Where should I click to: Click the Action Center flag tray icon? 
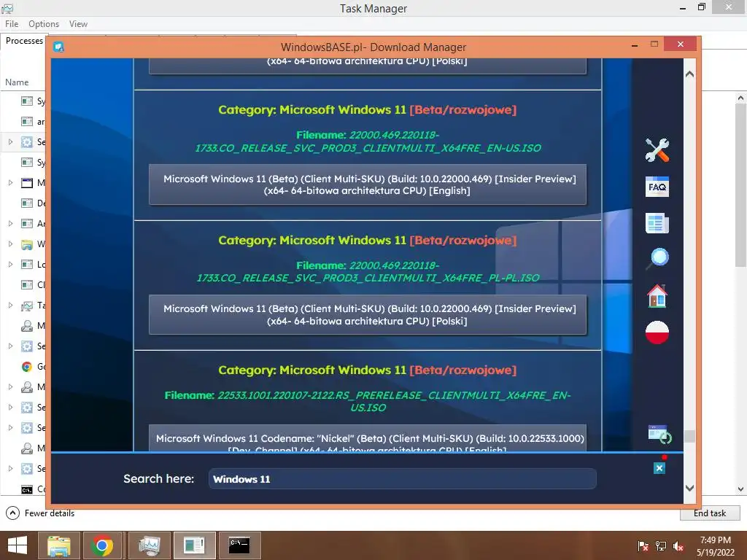click(643, 545)
